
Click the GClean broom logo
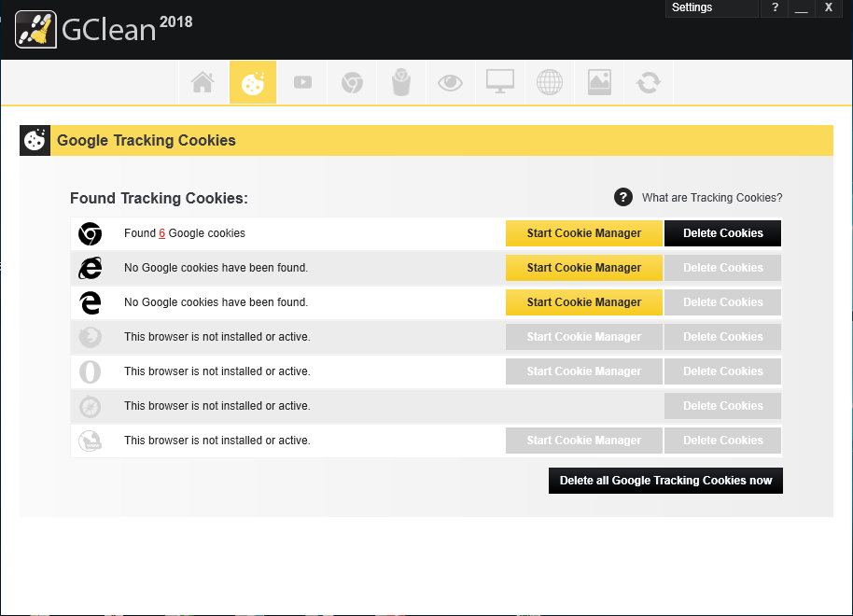[35, 29]
